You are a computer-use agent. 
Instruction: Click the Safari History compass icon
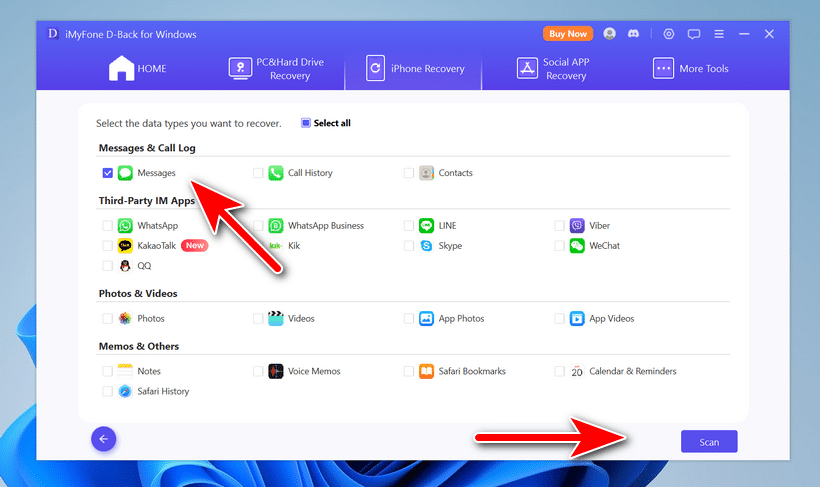click(125, 391)
